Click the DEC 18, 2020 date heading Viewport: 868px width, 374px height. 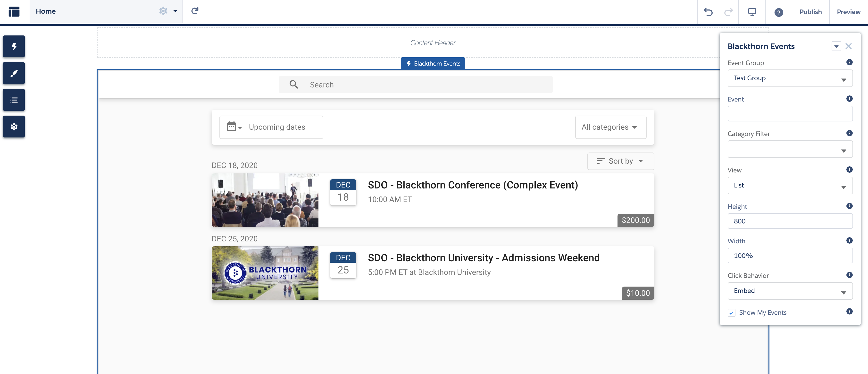(x=234, y=165)
